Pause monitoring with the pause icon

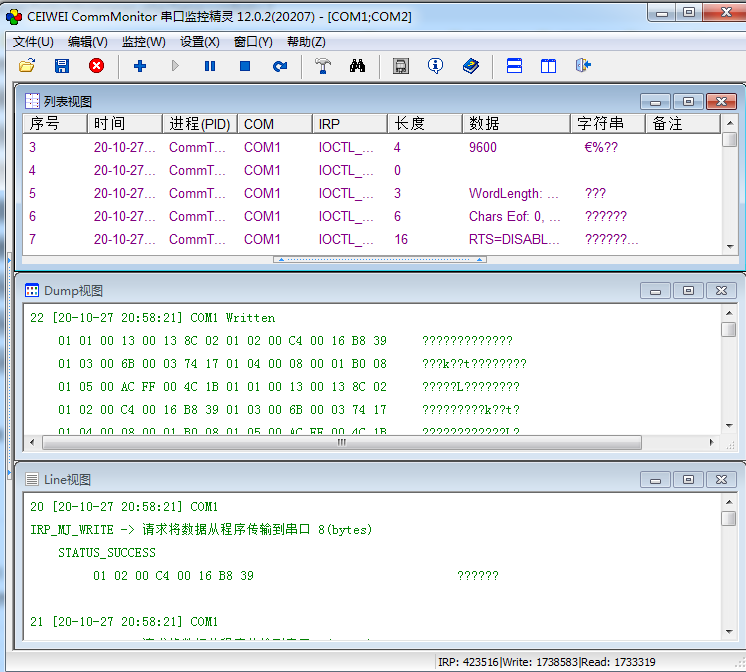210,66
